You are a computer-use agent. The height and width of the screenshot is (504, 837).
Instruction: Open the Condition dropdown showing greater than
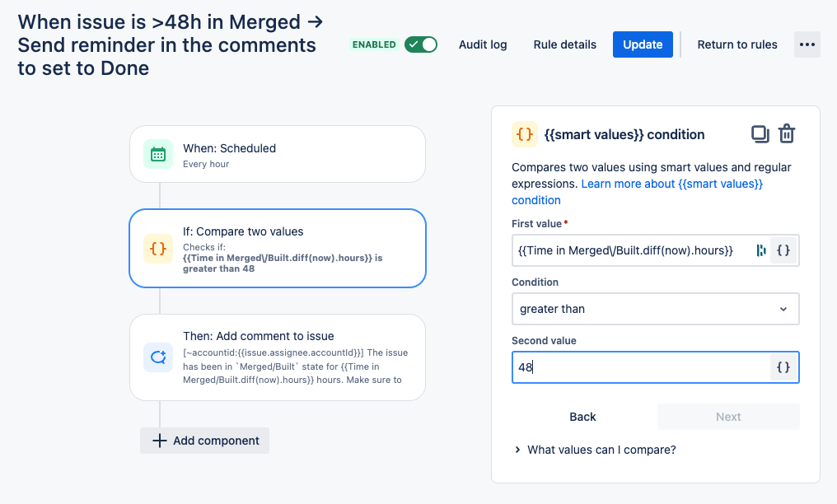pyautogui.click(x=656, y=309)
